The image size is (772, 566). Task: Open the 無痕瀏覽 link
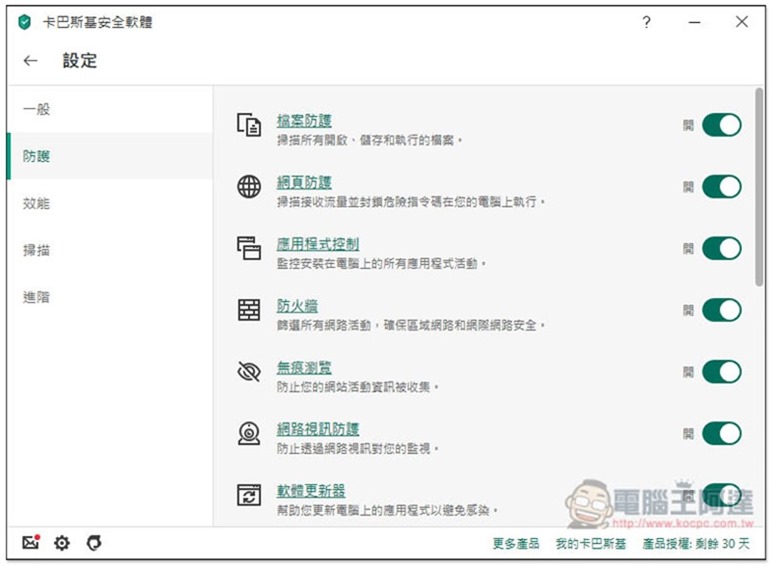coord(304,367)
